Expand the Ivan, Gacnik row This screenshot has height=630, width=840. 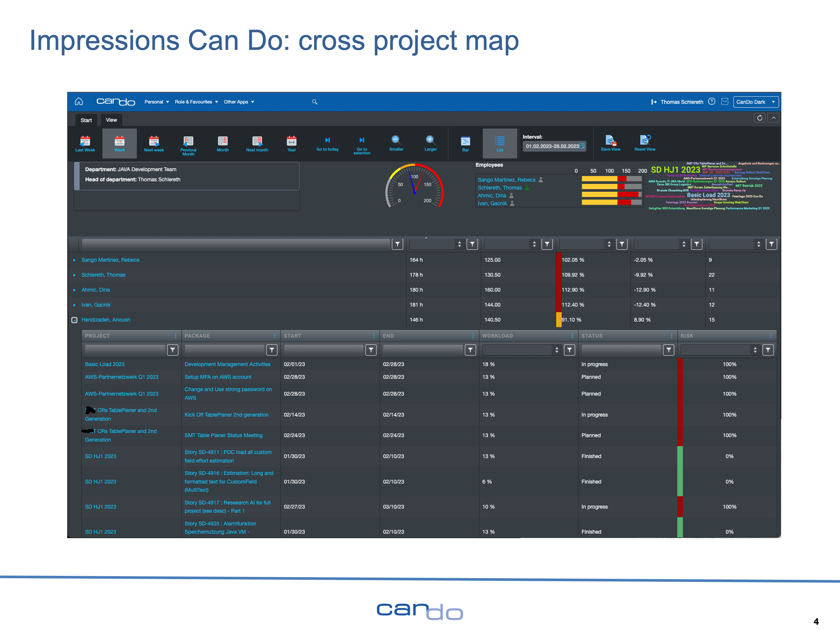[74, 305]
